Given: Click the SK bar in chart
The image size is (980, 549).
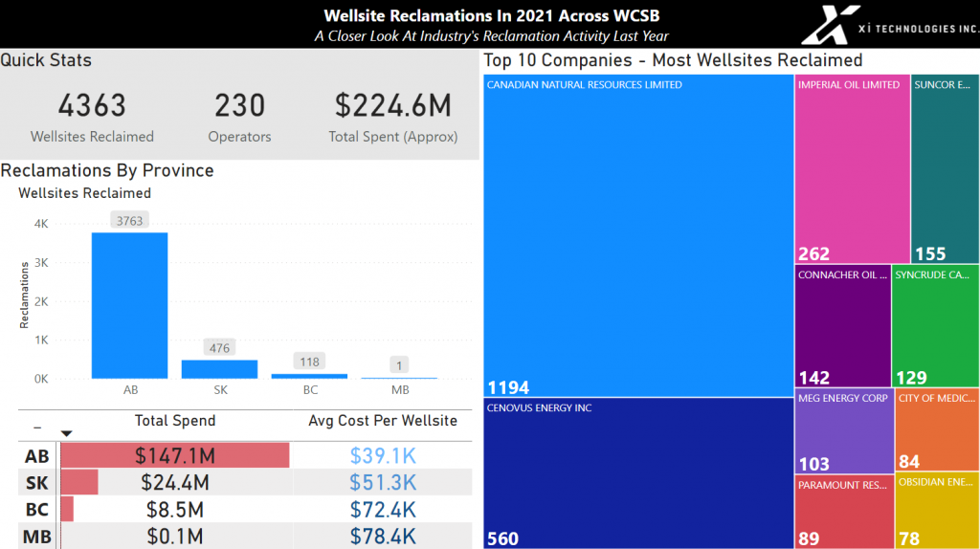Looking at the screenshot, I should pyautogui.click(x=219, y=369).
